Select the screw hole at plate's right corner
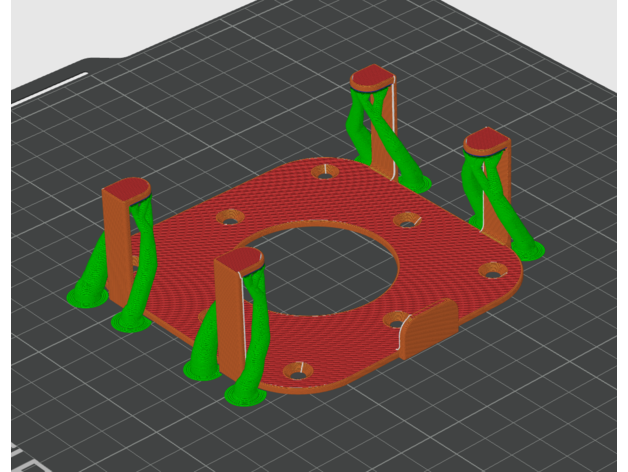The height and width of the screenshot is (472, 628). tap(491, 270)
